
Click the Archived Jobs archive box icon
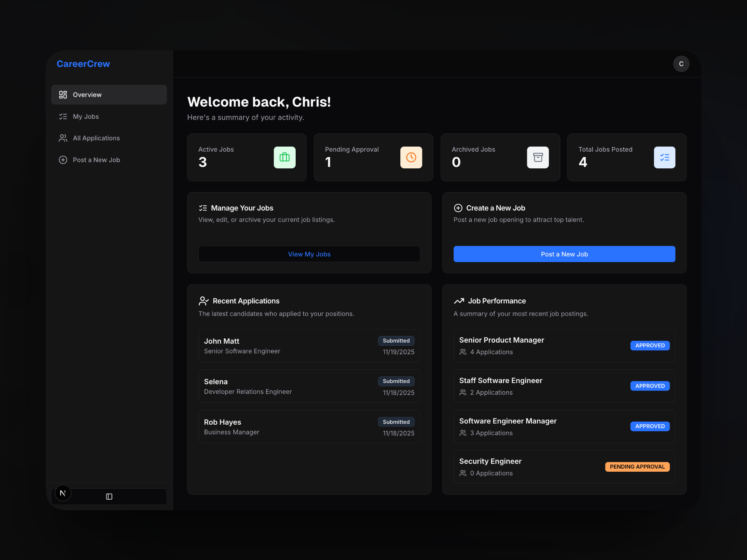(x=538, y=157)
